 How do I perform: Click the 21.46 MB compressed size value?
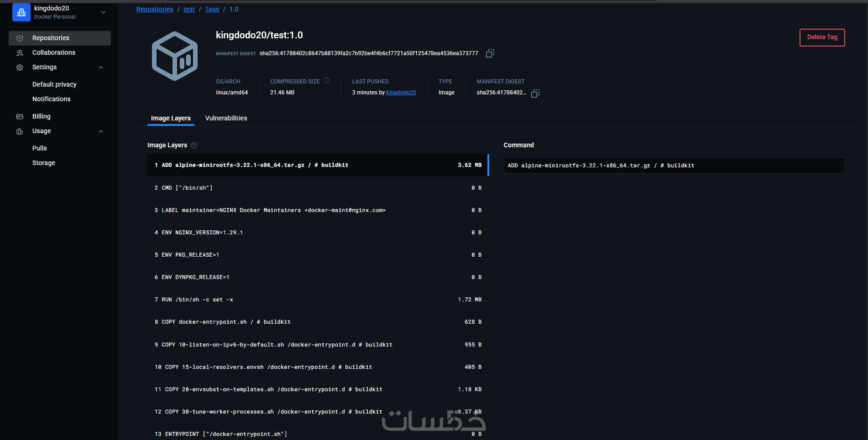coord(282,93)
